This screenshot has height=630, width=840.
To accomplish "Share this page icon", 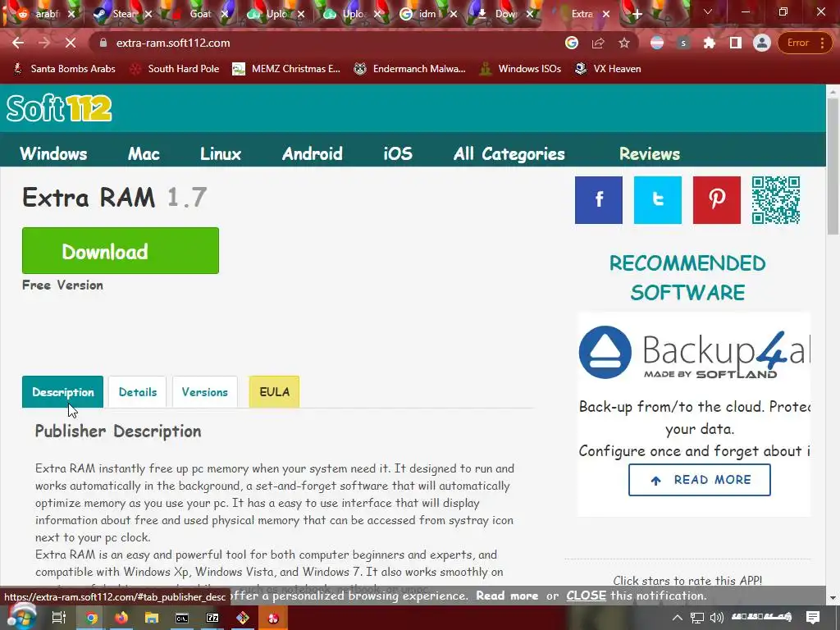I will (598, 43).
